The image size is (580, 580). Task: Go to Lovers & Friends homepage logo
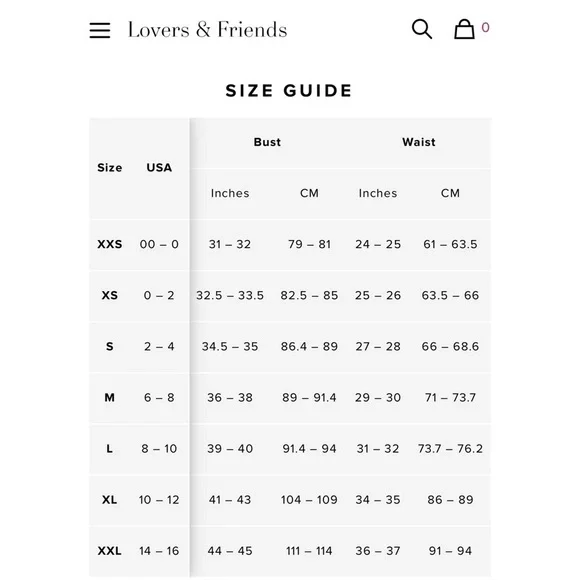point(207,30)
